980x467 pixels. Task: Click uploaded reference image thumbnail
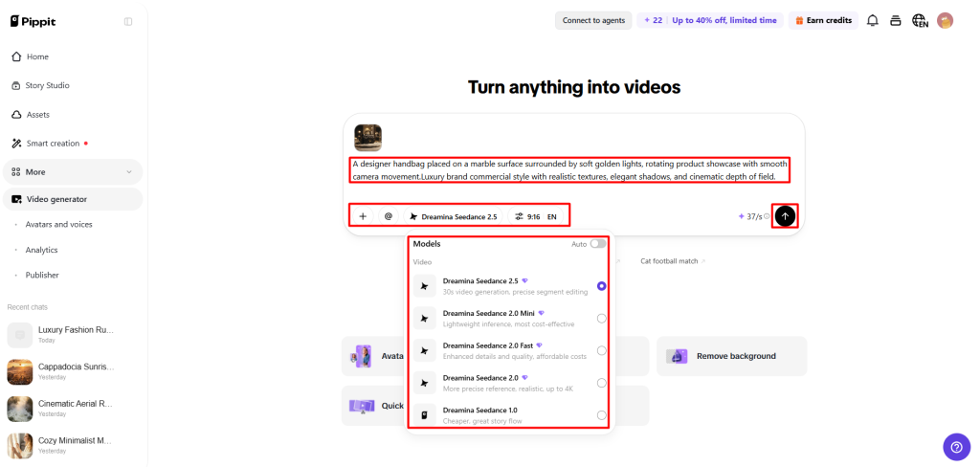[367, 138]
